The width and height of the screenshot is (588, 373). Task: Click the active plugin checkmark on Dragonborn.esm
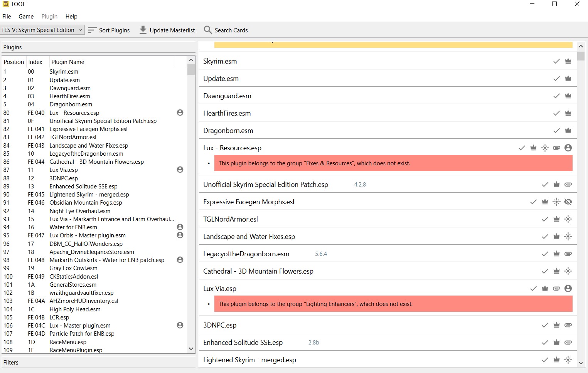556,130
